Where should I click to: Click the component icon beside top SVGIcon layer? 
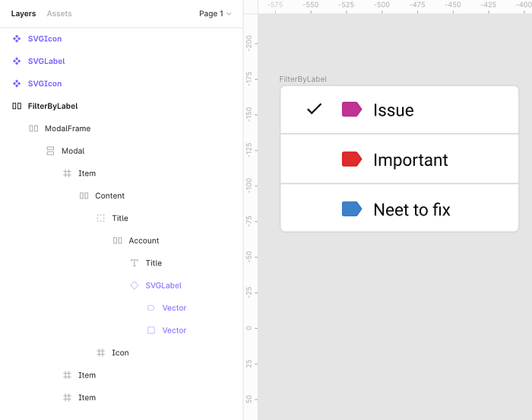[x=17, y=39]
